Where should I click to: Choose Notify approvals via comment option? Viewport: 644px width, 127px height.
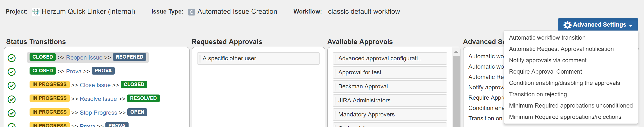pyautogui.click(x=547, y=60)
